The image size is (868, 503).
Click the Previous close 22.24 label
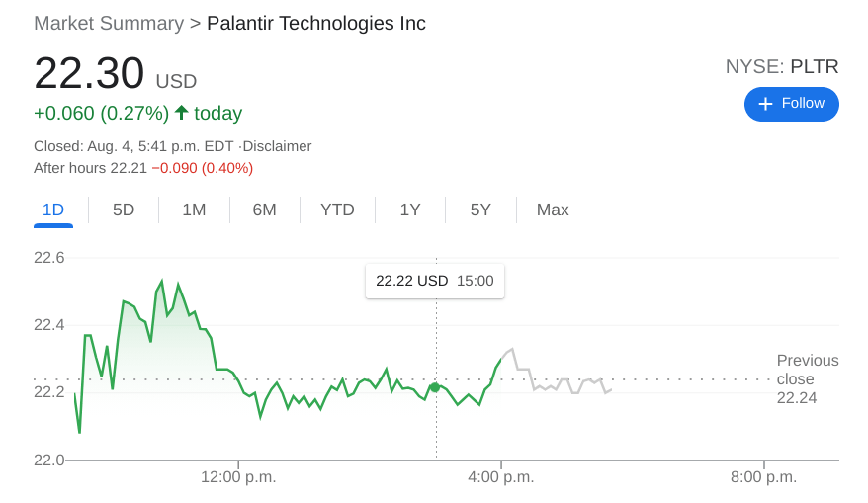tap(807, 379)
